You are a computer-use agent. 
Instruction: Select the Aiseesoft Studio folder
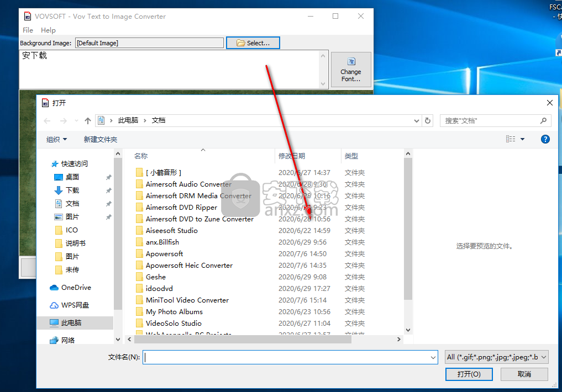(x=172, y=231)
